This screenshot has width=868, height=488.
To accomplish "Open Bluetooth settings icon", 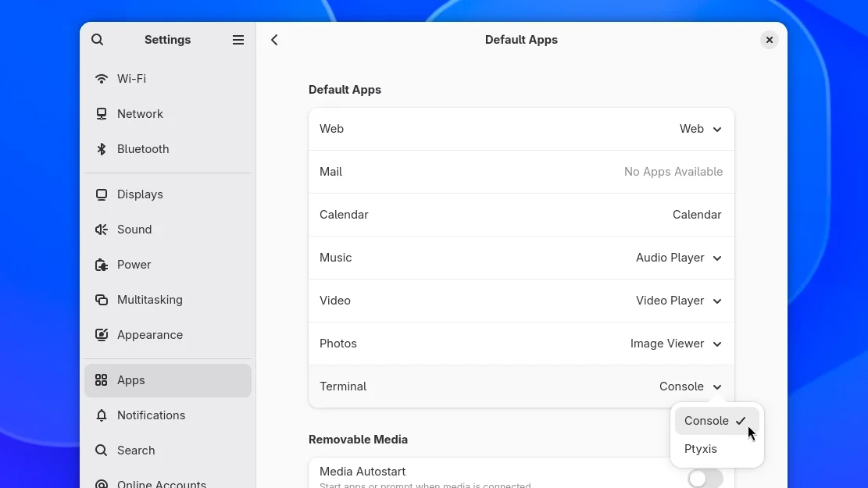I will pyautogui.click(x=102, y=149).
